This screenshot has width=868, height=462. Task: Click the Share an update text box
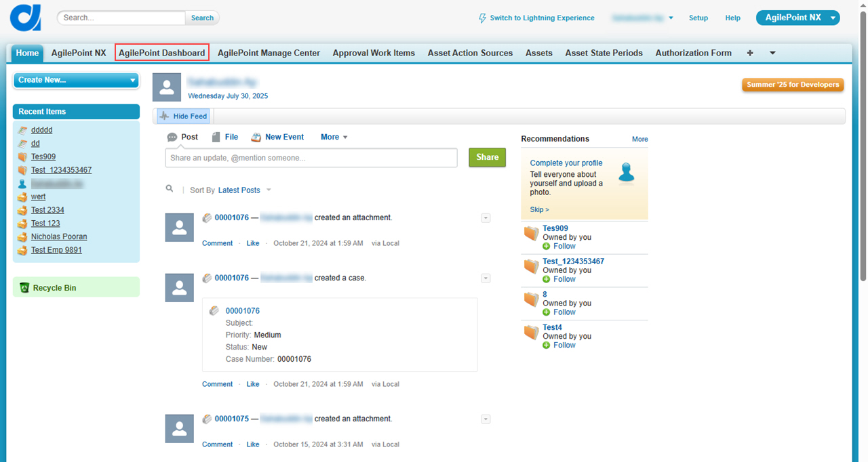pos(311,158)
